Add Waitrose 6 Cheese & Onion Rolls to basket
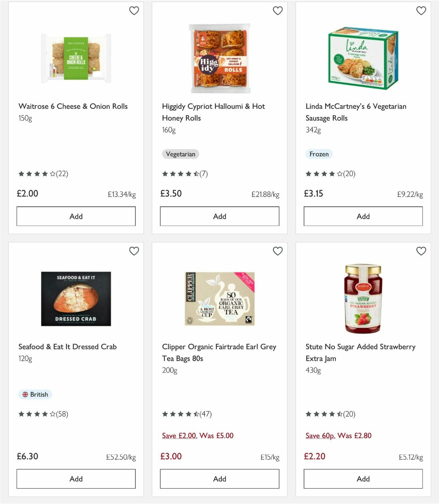 click(x=75, y=216)
